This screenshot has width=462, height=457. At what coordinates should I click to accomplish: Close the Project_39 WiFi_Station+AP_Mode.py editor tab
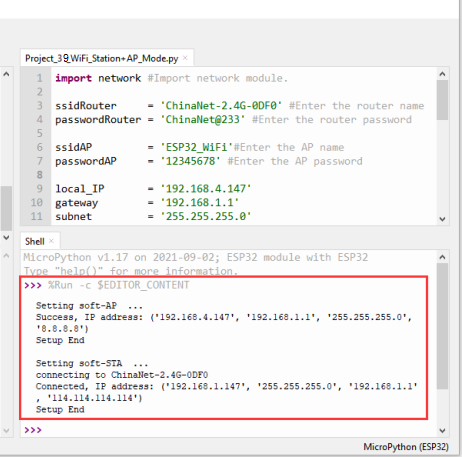pyautogui.click(x=185, y=58)
